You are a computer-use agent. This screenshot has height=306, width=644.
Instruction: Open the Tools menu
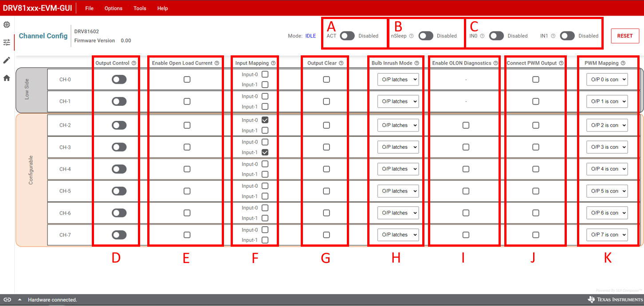[x=140, y=8]
